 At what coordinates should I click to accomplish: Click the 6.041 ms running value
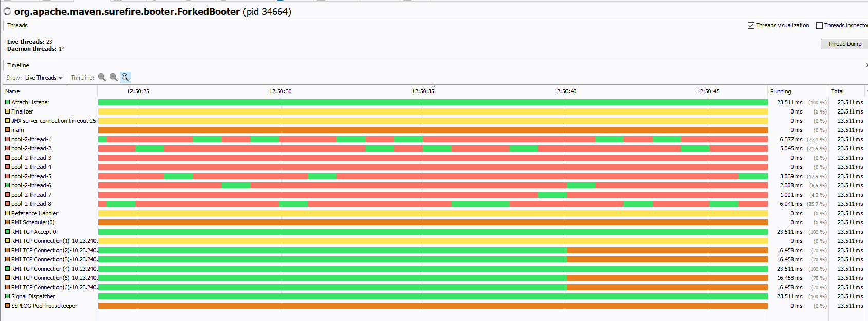tap(791, 204)
